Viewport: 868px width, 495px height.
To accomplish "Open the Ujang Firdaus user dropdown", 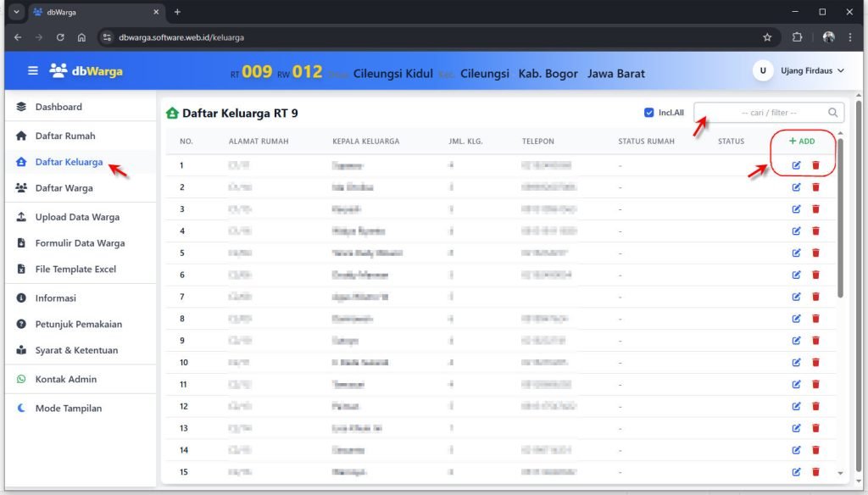I will 801,71.
